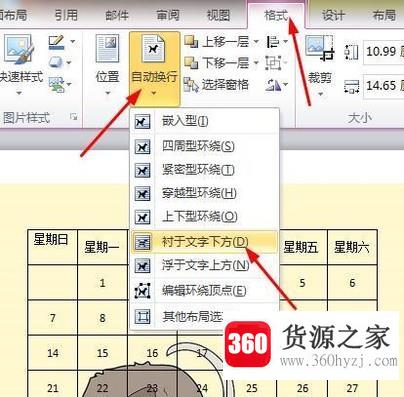The image size is (404, 397).
Task: Click the height icon beside 10.99
Action: [x=351, y=53]
